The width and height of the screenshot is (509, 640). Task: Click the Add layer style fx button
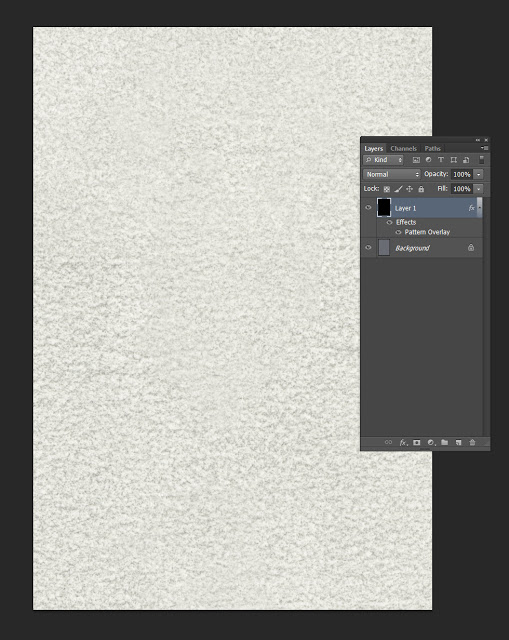403,442
